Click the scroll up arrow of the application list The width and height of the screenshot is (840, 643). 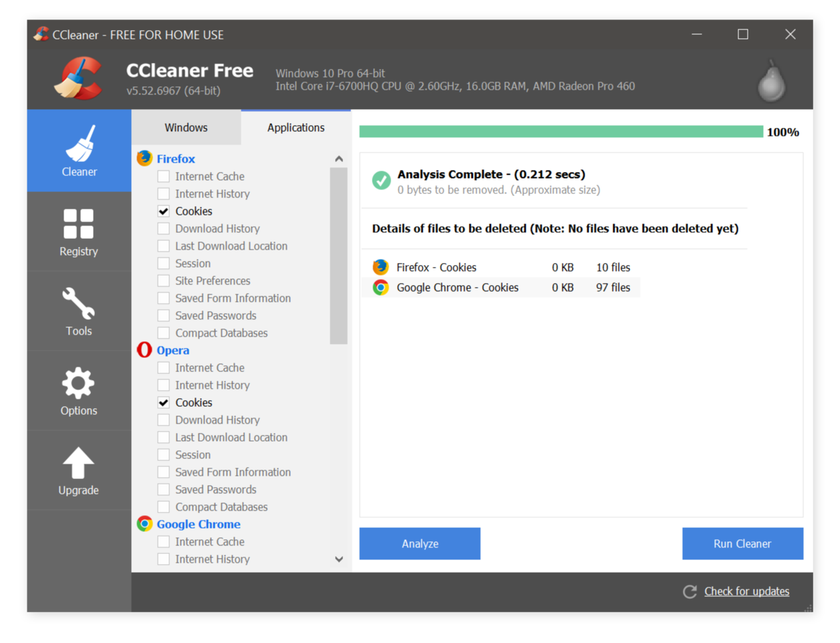coord(339,159)
